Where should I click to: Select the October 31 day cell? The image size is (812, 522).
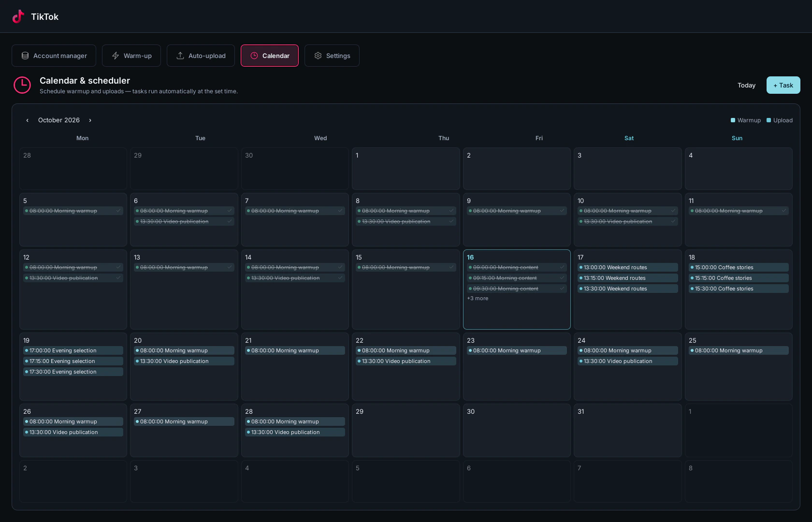627,430
